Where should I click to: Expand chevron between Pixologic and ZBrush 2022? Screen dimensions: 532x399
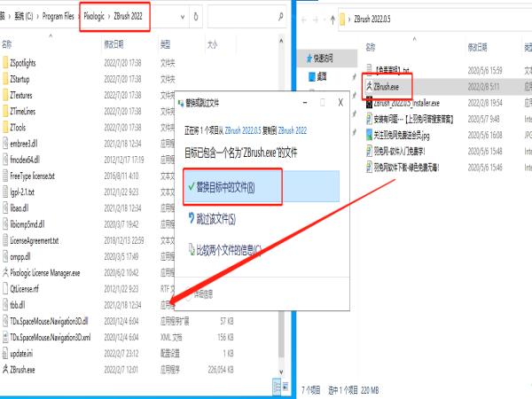[109, 16]
